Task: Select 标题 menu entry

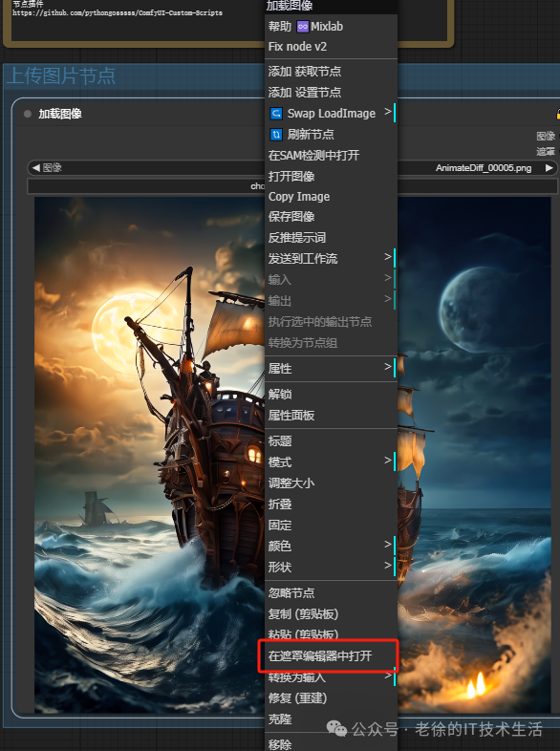Action: pyautogui.click(x=331, y=441)
